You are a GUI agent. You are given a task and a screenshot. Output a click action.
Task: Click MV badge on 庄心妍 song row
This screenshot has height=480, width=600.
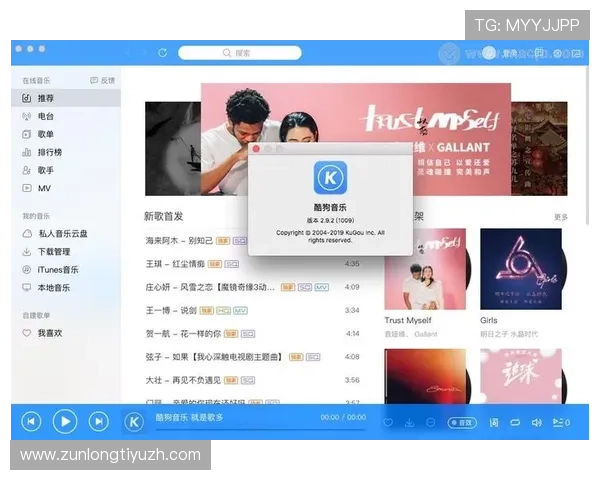click(321, 287)
